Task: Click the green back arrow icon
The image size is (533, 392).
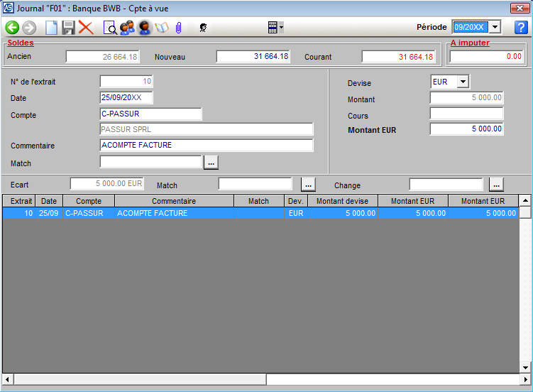Action: [12, 28]
